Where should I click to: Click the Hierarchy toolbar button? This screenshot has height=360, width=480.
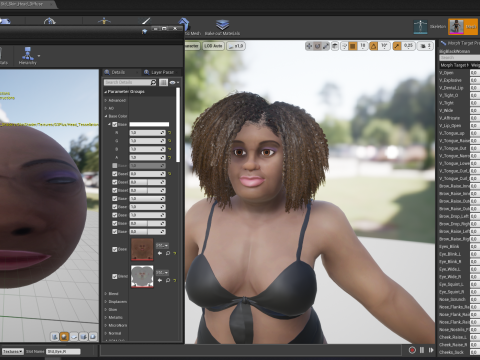point(28,56)
